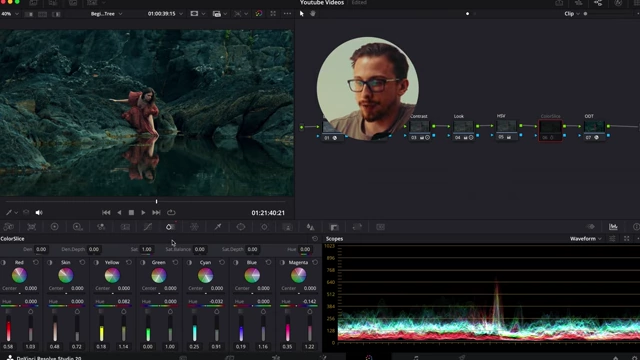This screenshot has height=360, width=640.
Task: Show the Scopes panel icon
Action: point(613,227)
